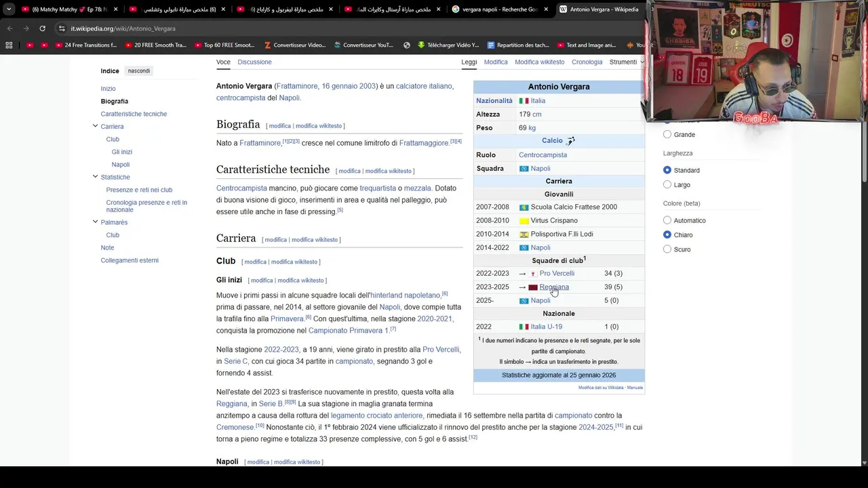Open the 'Télécharger Vidéo Y...' bookmark

pyautogui.click(x=448, y=45)
